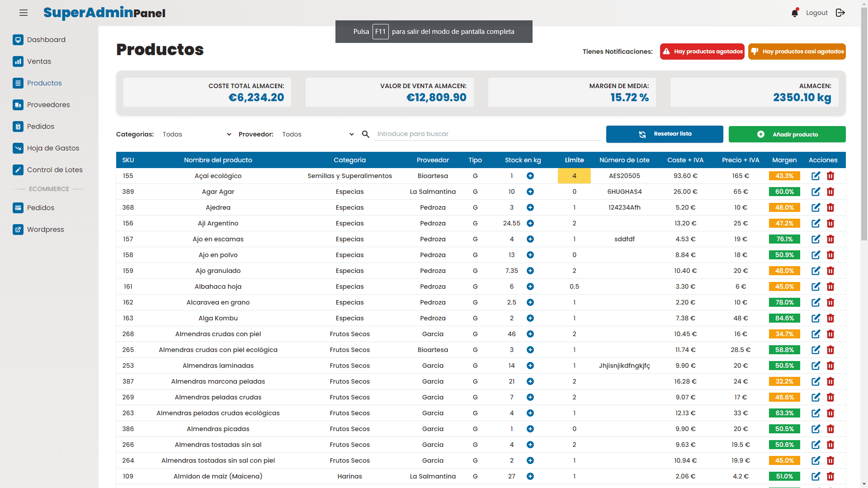Click the notification bell icon
Screen dimensions: 868x488
[x=795, y=13]
